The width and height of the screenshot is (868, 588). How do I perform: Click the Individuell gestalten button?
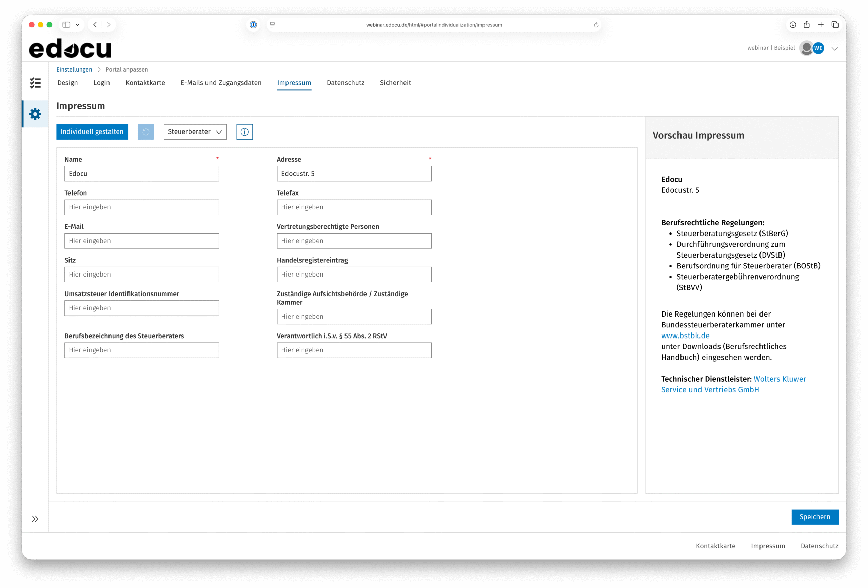pyautogui.click(x=92, y=132)
